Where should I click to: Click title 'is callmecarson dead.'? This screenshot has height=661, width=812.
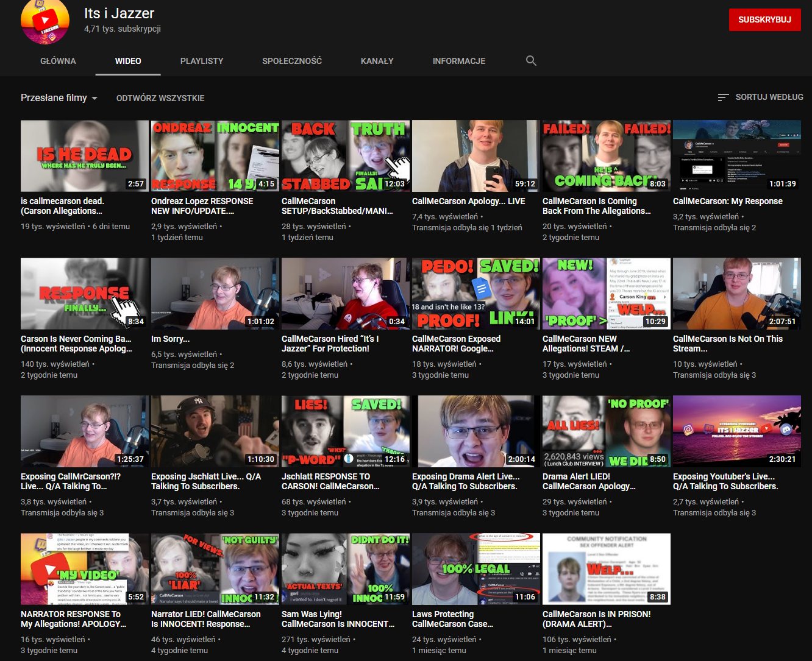coord(62,206)
